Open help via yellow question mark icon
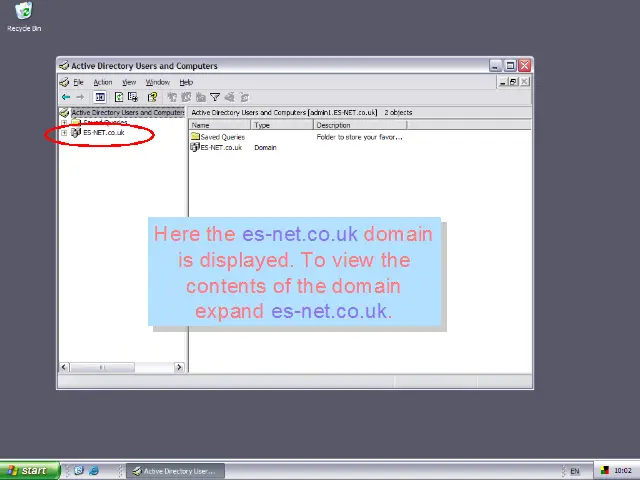The width and height of the screenshot is (640, 480). coord(153,97)
